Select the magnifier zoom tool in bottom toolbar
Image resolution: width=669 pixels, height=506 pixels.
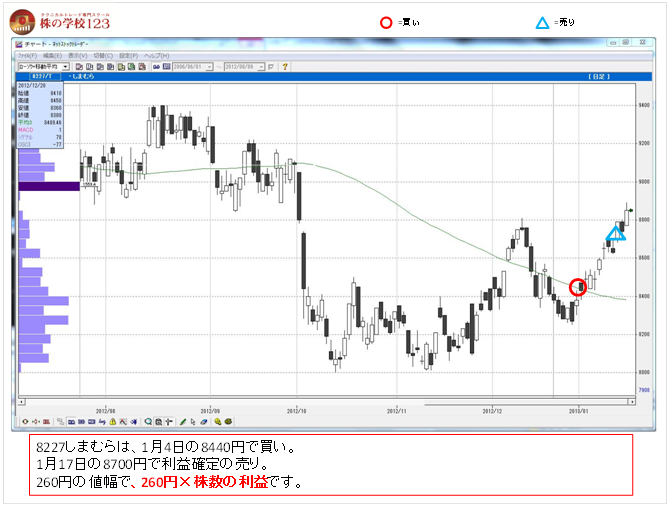pyautogui.click(x=147, y=422)
